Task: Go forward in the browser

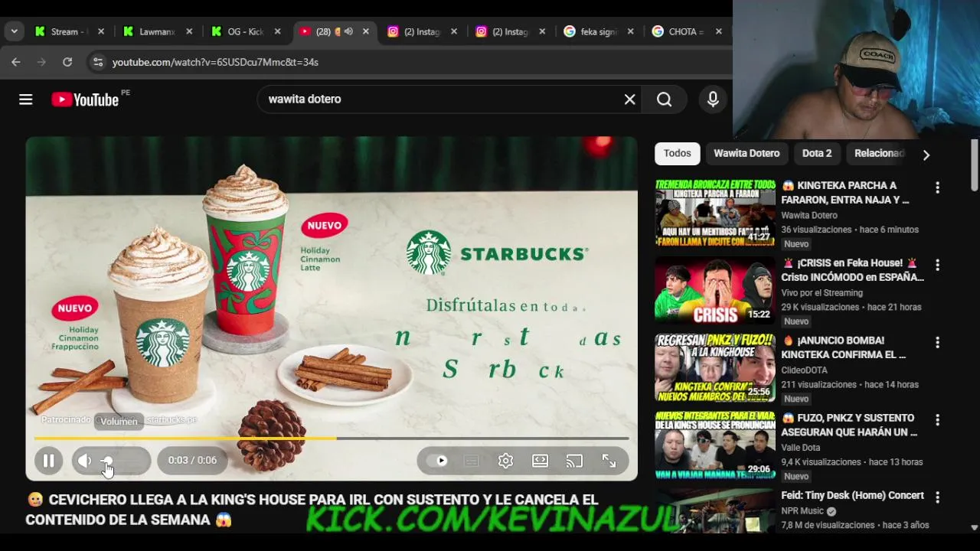Action: tap(41, 62)
